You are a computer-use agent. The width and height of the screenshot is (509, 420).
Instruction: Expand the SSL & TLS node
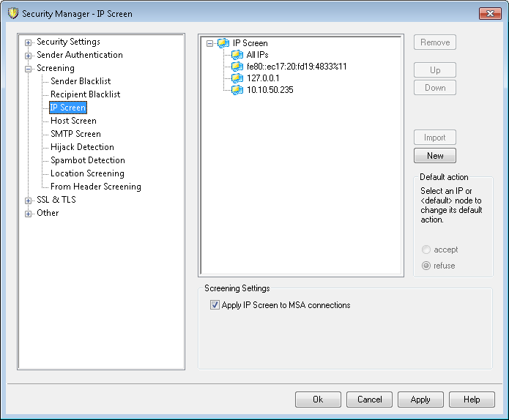[29, 200]
